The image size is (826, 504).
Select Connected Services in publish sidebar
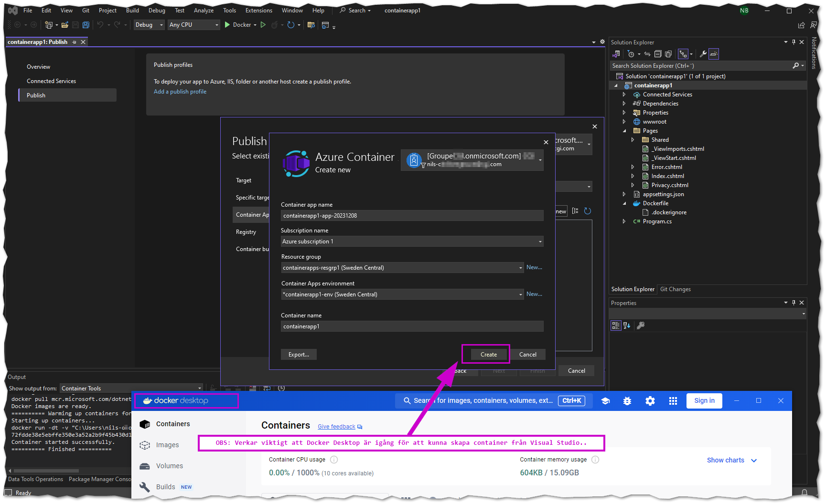point(51,81)
